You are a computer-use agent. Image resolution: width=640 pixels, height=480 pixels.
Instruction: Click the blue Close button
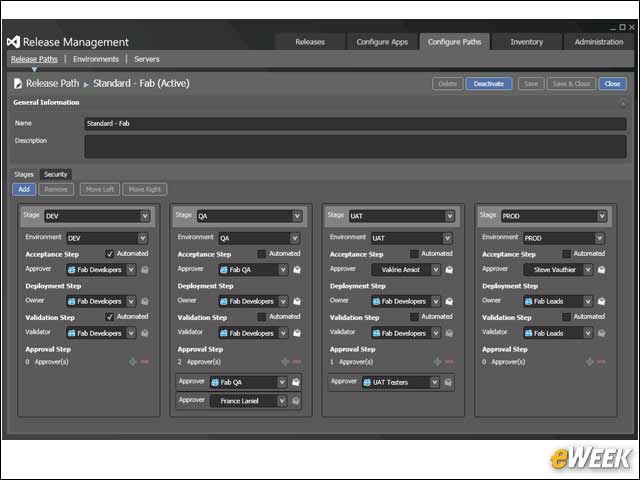coord(612,84)
